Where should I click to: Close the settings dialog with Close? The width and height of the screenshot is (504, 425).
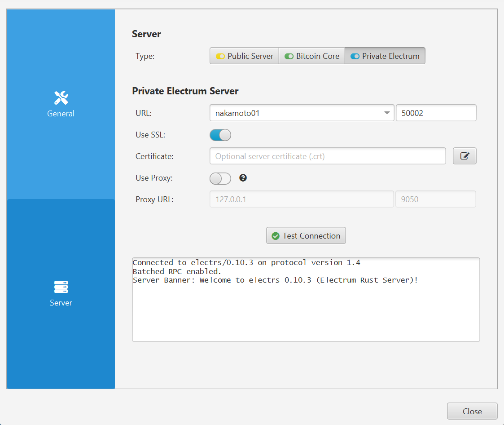point(472,411)
